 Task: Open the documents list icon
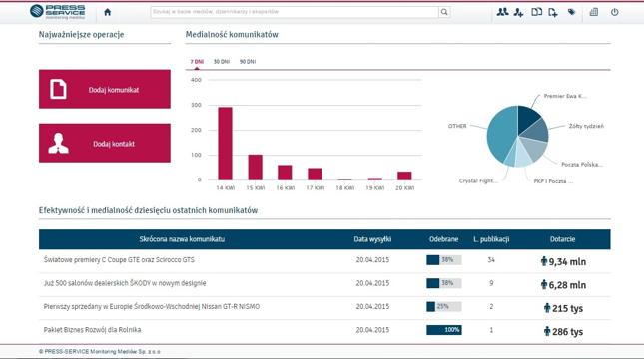click(x=536, y=12)
